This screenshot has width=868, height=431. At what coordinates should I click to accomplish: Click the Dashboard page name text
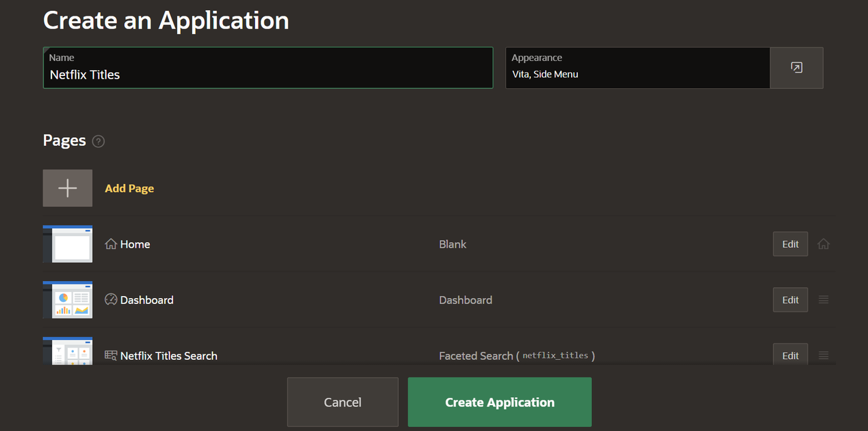pos(146,300)
